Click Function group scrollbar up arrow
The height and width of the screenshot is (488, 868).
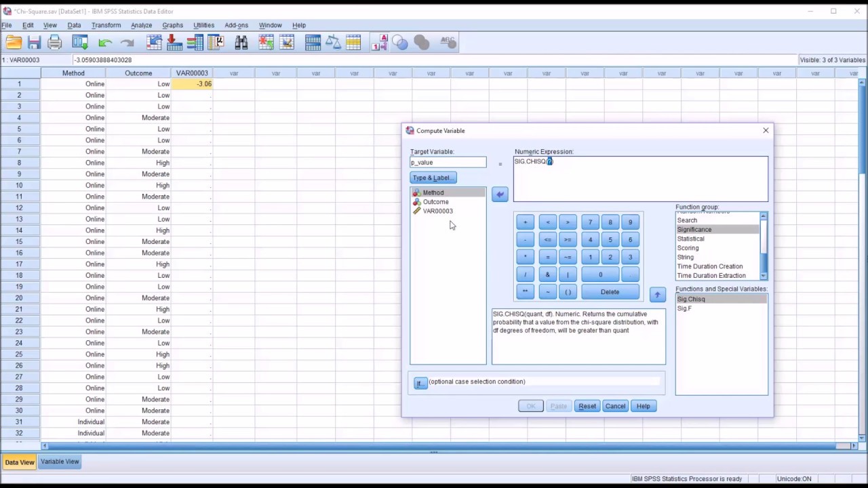[764, 216]
